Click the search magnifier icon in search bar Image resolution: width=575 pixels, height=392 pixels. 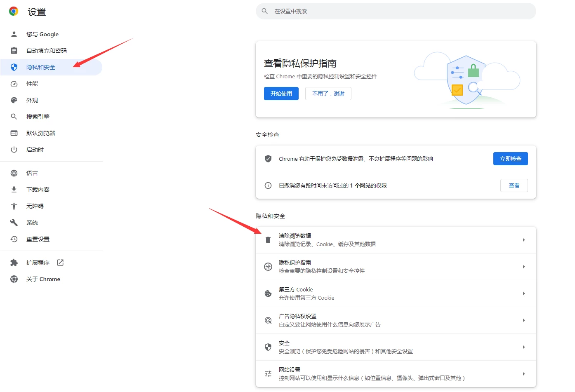(x=265, y=11)
